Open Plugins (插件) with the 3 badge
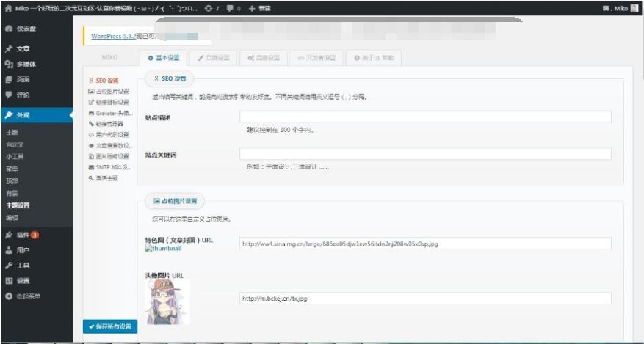Viewport: 644px width, 344px height. click(x=22, y=235)
